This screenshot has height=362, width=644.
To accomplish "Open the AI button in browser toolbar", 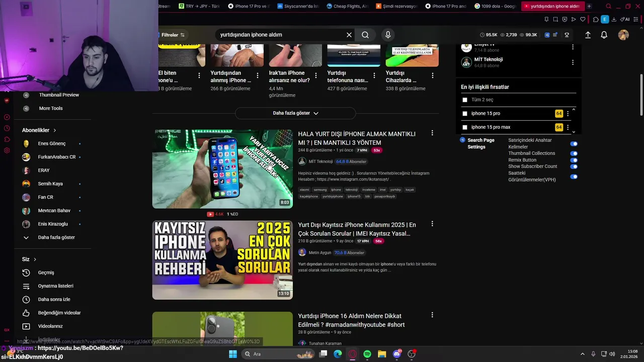I will 625,20.
